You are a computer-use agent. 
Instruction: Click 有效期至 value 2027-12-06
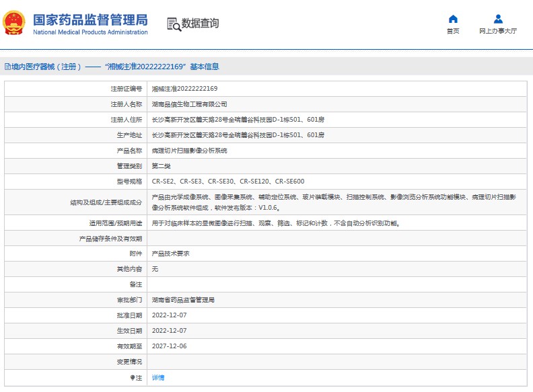coord(170,346)
